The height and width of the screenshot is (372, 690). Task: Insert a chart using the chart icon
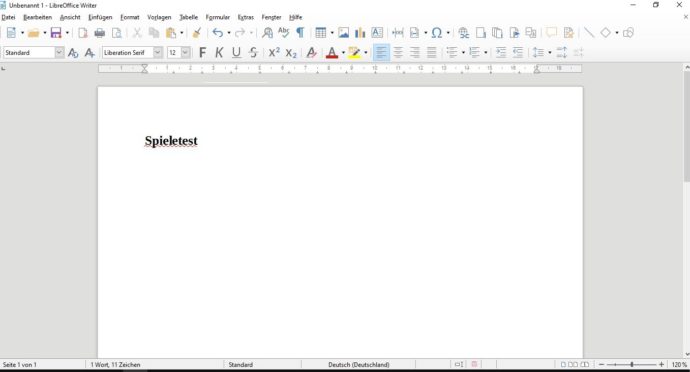[360, 33]
